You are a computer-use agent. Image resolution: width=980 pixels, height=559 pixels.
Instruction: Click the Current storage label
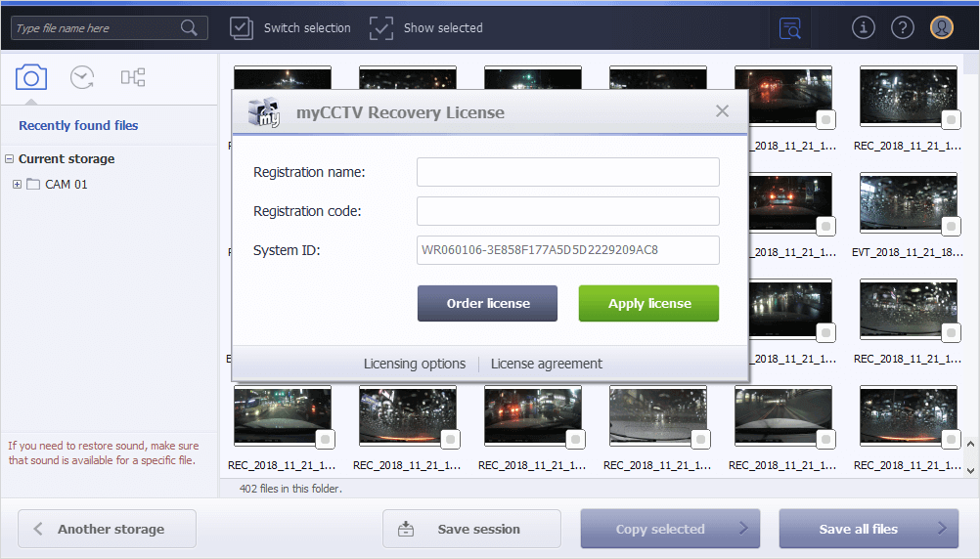coord(67,158)
